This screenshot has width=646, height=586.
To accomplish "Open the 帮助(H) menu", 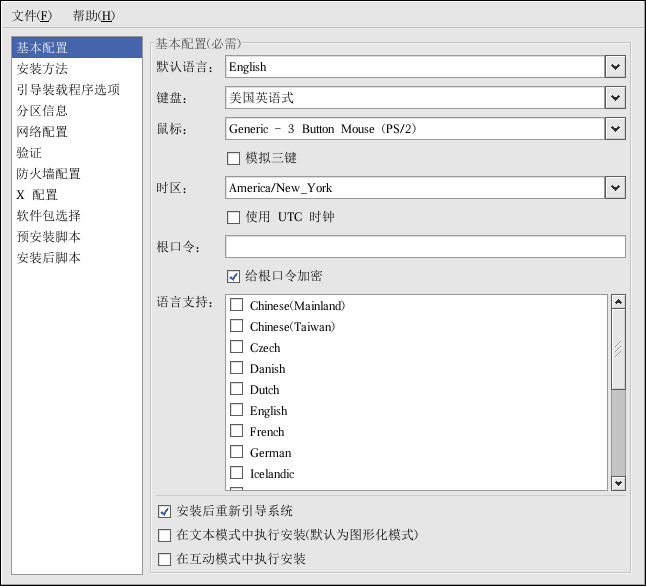I will click(x=93, y=16).
